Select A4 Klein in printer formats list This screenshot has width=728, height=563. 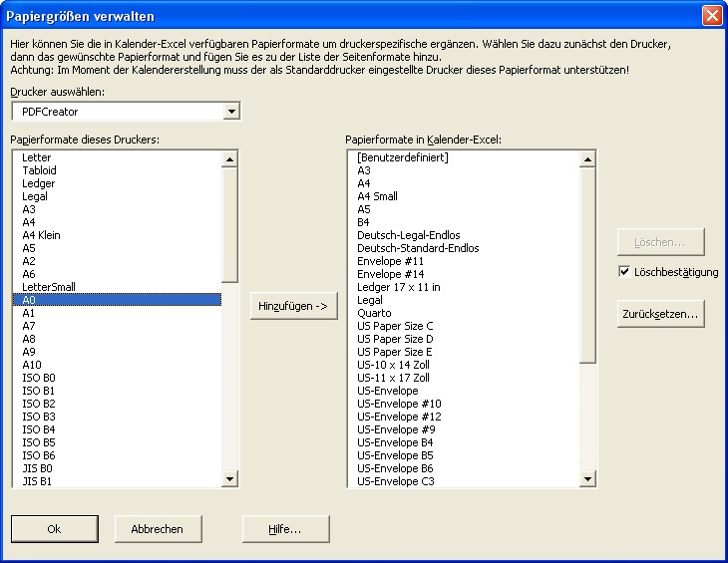pyautogui.click(x=42, y=235)
